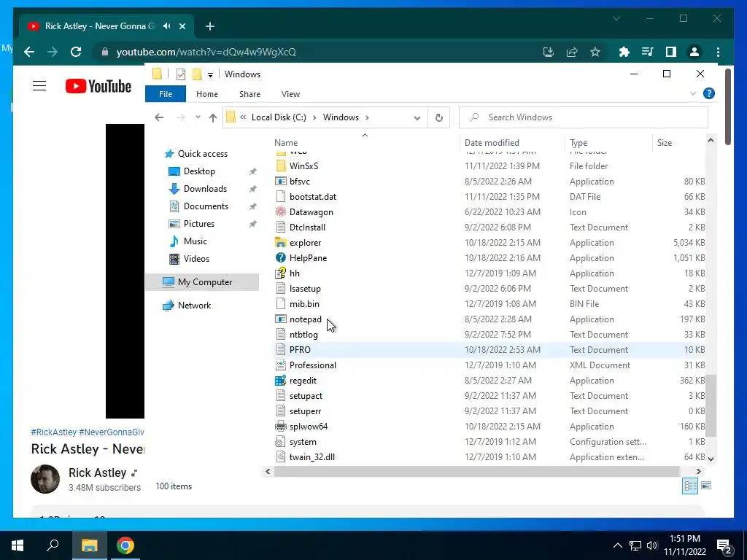Select Desktop in Quick access

click(x=199, y=171)
